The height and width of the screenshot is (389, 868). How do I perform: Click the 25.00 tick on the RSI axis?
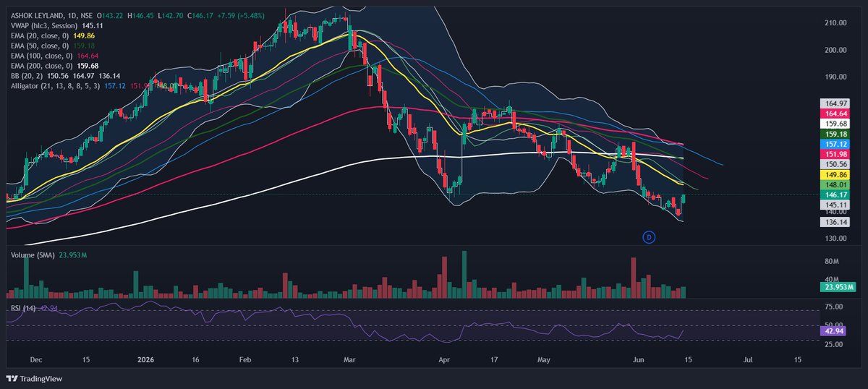[833, 345]
